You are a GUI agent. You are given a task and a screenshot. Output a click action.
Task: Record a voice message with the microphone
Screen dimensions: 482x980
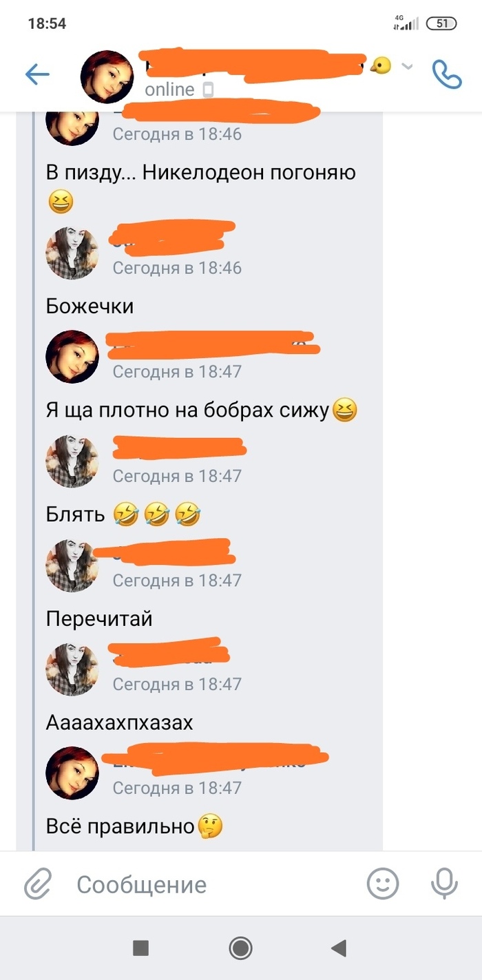click(x=444, y=884)
